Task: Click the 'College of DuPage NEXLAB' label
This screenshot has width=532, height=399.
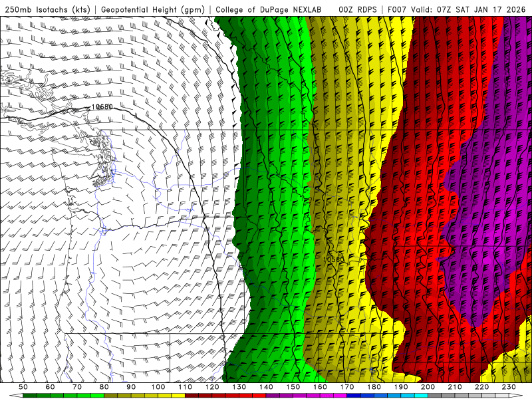Action: (269, 10)
